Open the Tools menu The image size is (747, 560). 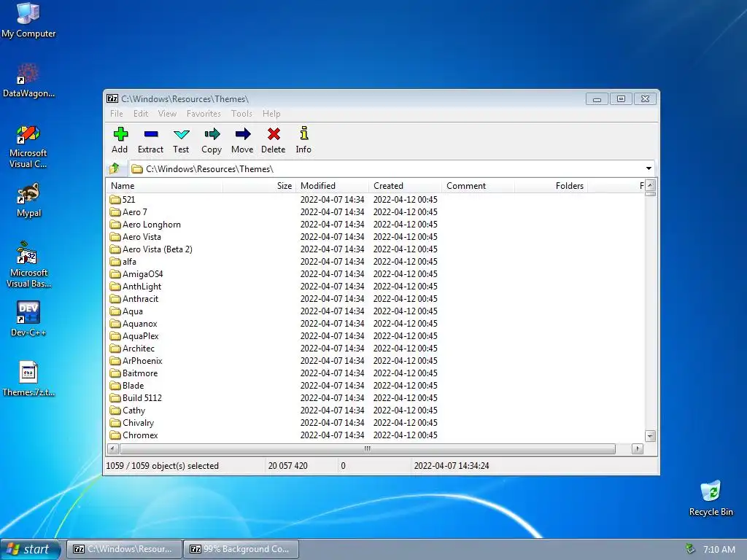[241, 114]
